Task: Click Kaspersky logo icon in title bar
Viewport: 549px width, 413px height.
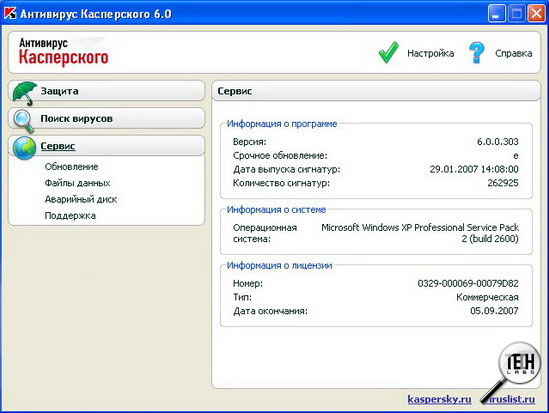Action: click(10, 13)
